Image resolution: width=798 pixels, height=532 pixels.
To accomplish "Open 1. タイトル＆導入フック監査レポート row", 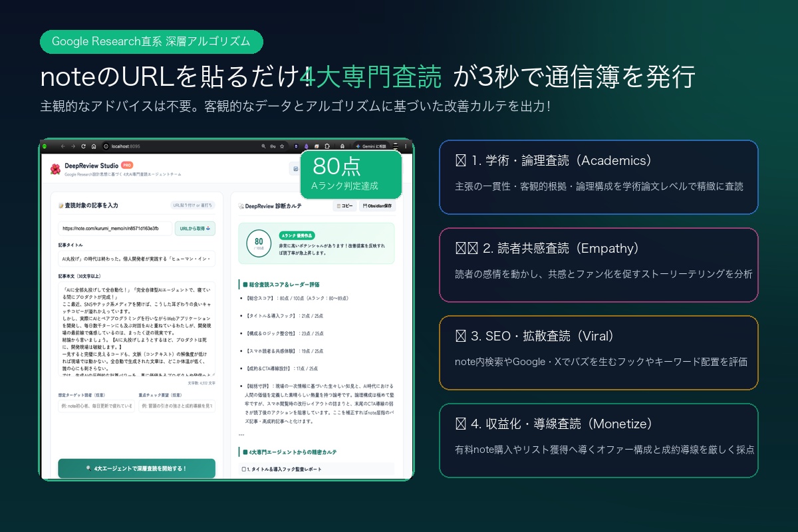I will pyautogui.click(x=317, y=469).
